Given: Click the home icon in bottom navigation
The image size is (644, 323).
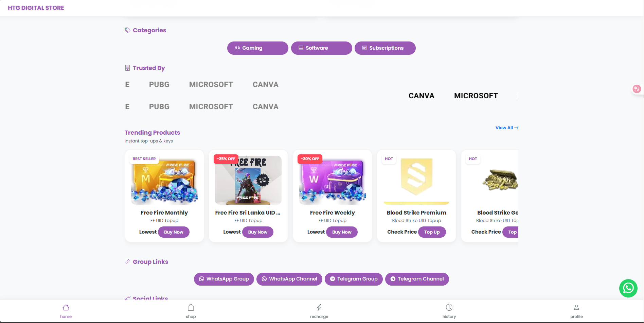Looking at the screenshot, I should tap(66, 307).
